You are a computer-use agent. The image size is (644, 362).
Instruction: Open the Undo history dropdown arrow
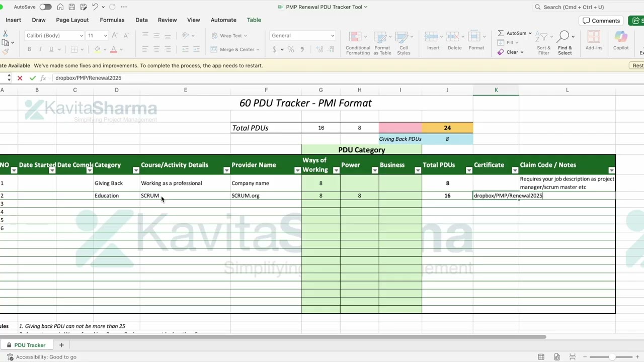[x=103, y=7]
